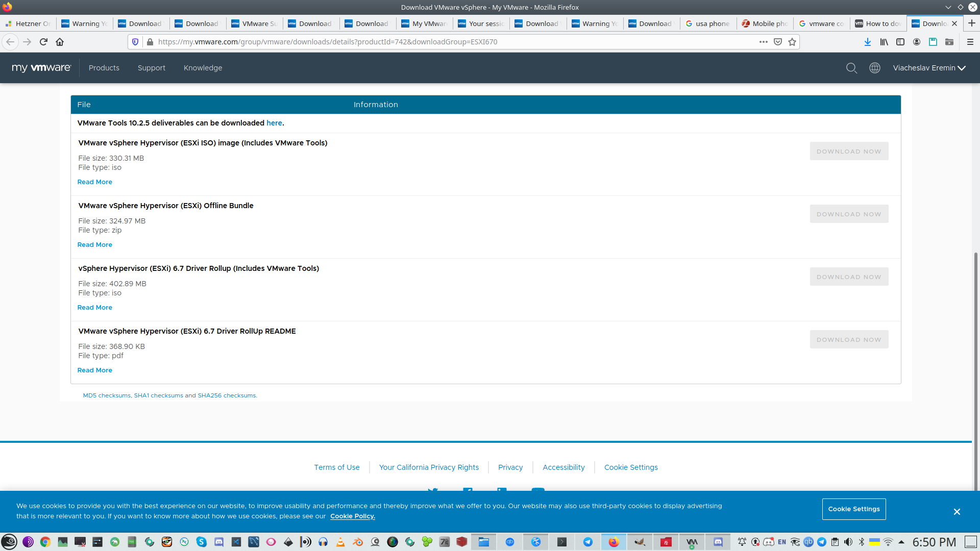The height and width of the screenshot is (551, 980).
Task: Click the Firefox downloads arrow icon
Action: 867,42
